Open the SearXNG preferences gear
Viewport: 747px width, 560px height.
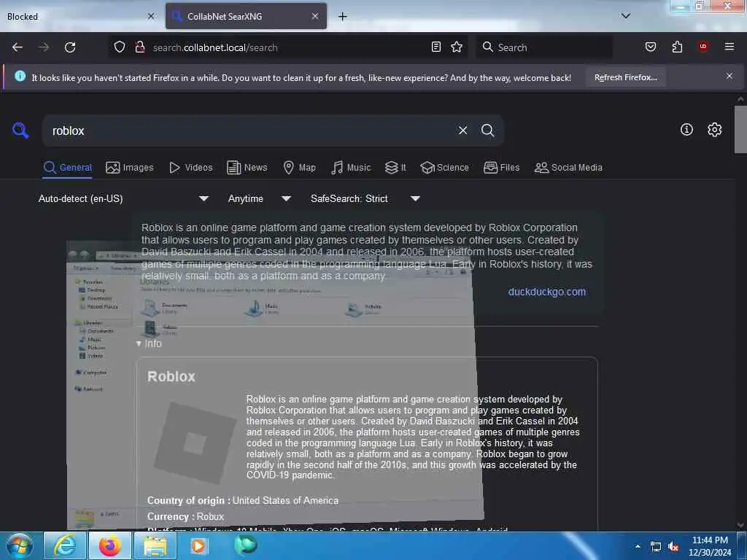(714, 130)
